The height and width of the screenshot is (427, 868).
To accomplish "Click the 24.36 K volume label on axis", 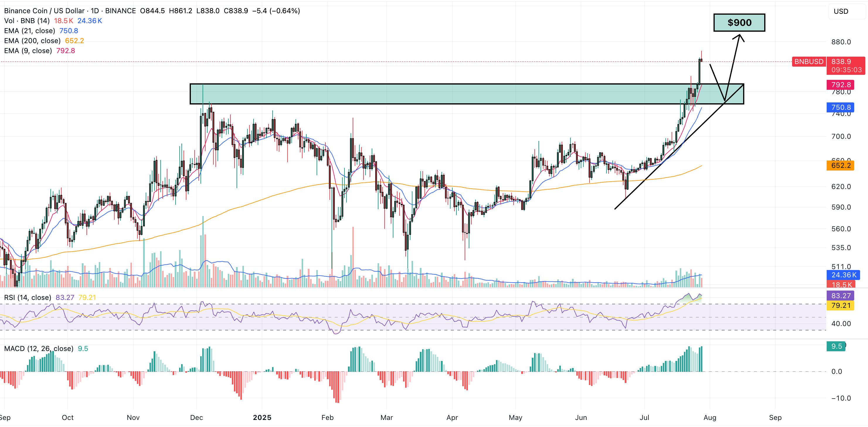I will [843, 275].
